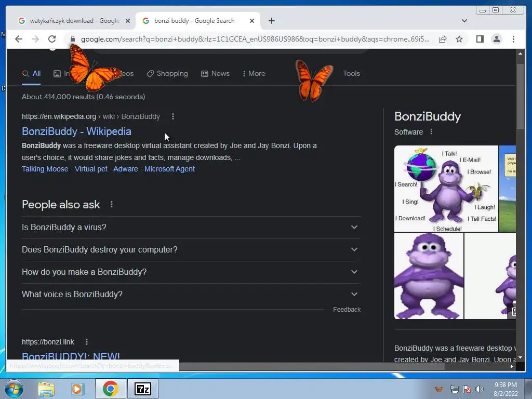Follow the Adware sitelink
The width and height of the screenshot is (532, 399).
click(126, 169)
